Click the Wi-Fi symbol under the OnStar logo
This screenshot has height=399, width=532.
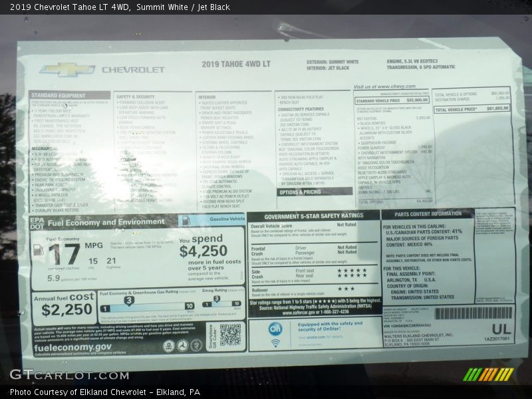coord(275,343)
